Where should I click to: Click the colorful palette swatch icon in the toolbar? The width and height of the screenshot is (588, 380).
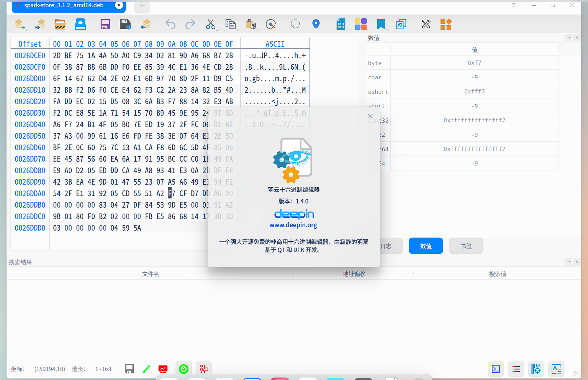click(x=361, y=24)
